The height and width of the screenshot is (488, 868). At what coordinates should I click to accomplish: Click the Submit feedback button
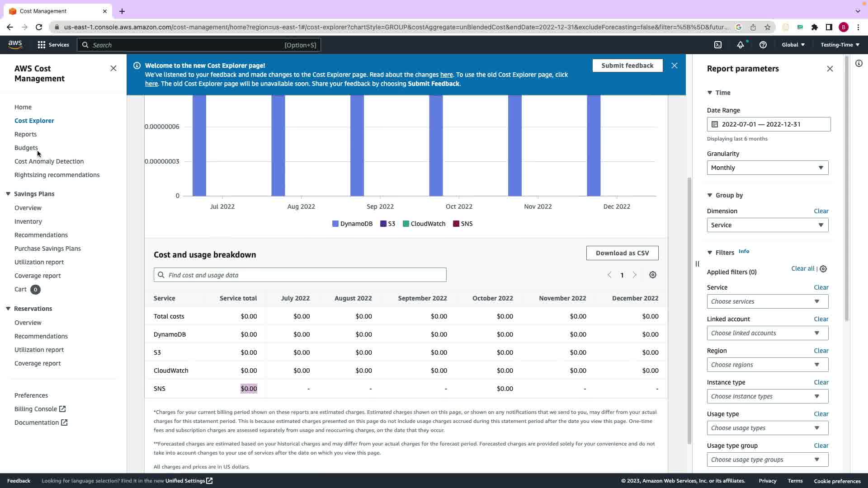click(627, 66)
